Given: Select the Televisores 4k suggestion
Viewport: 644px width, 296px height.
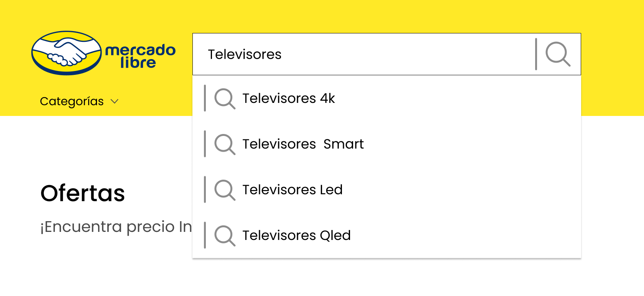Looking at the screenshot, I should [387, 98].
